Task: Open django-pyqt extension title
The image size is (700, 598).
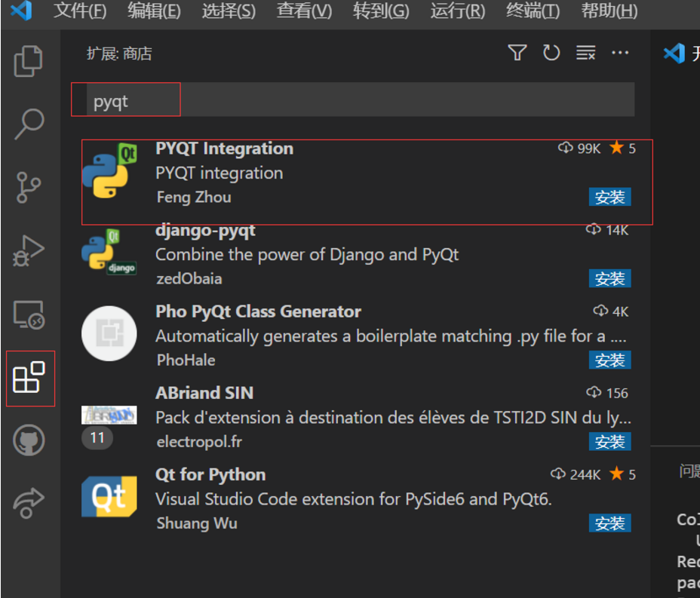Action: click(x=205, y=230)
